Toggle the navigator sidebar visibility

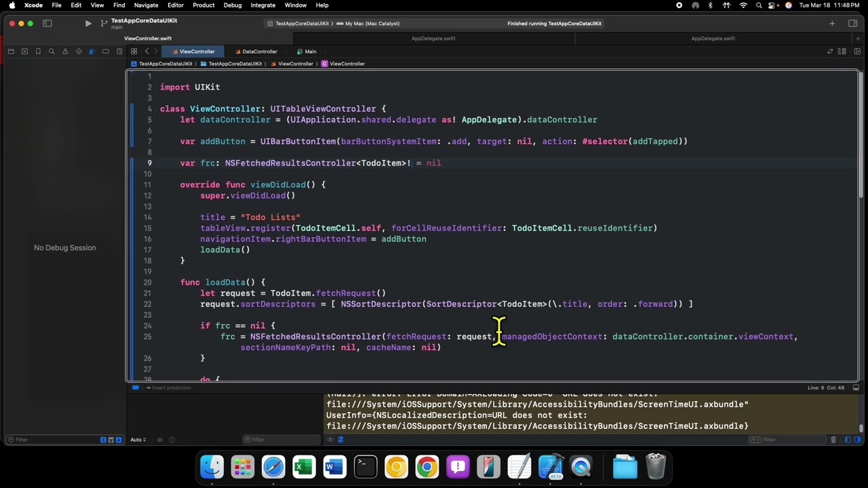click(47, 24)
